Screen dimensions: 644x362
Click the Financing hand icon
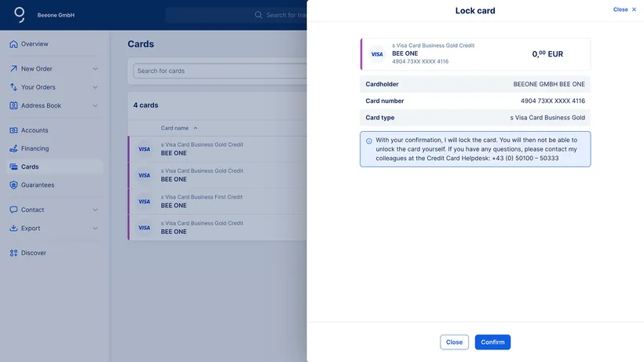pos(13,148)
